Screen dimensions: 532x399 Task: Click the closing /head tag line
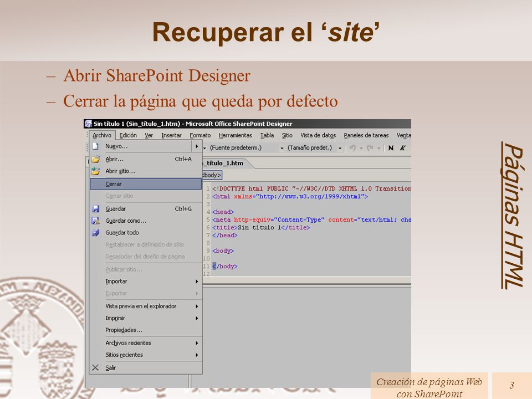pyautogui.click(x=225, y=235)
